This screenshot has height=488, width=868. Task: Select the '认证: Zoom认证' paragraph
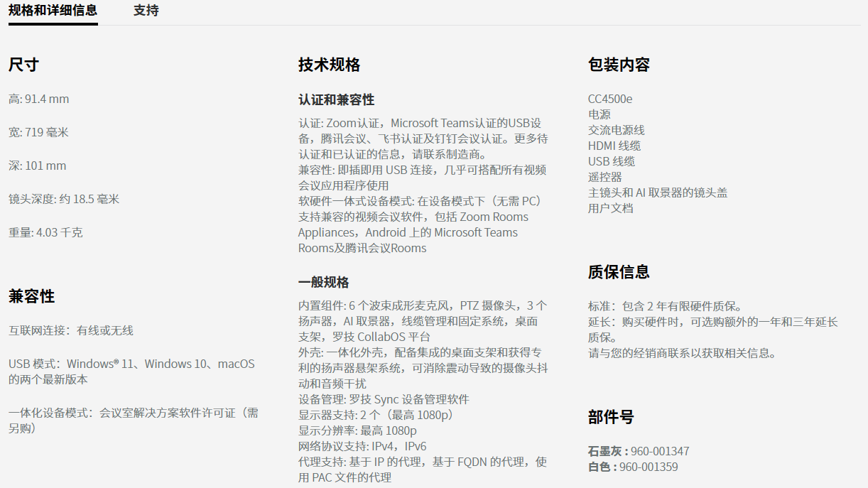pos(423,139)
